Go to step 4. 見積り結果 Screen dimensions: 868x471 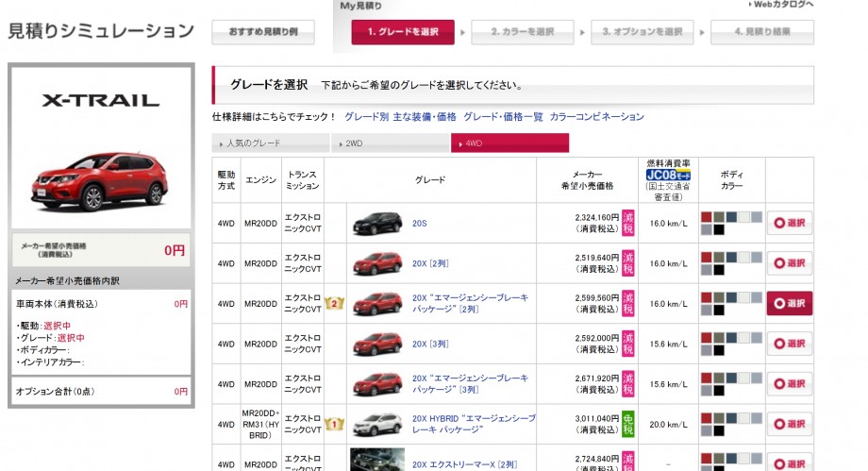coord(762,31)
